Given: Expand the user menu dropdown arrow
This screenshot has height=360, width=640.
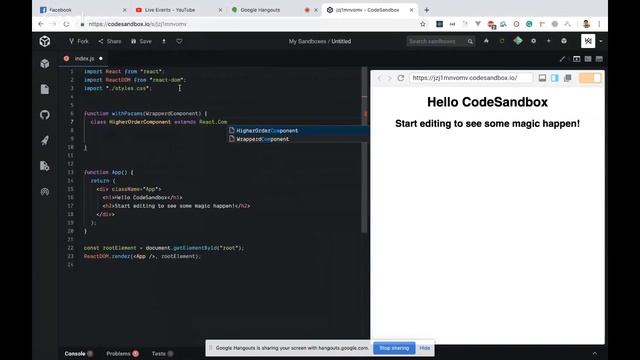Looking at the screenshot, I should point(601,41).
